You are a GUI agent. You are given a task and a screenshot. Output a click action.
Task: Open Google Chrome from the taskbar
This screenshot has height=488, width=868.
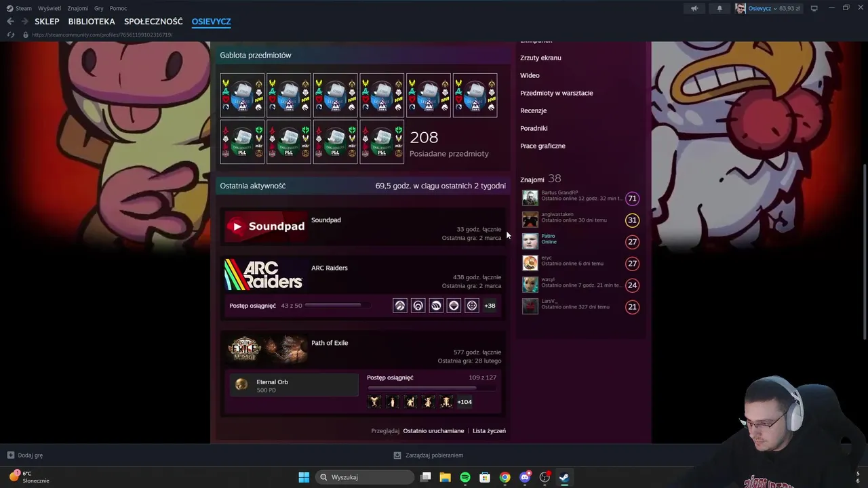click(x=505, y=477)
